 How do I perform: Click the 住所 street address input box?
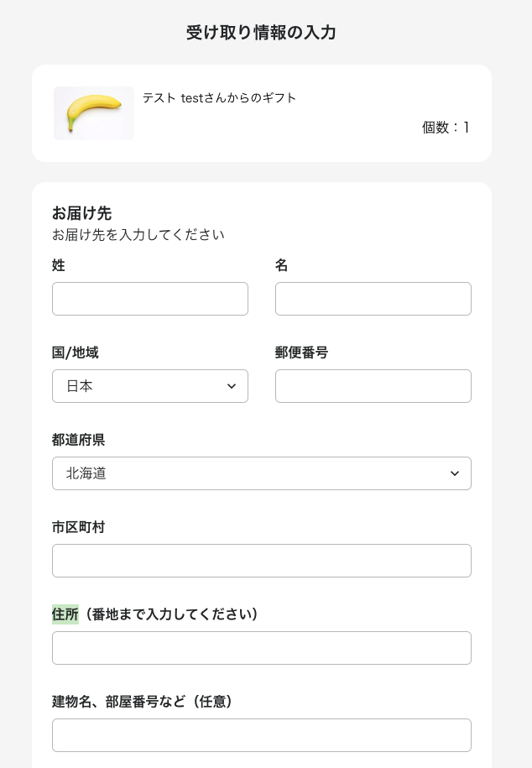tap(262, 648)
